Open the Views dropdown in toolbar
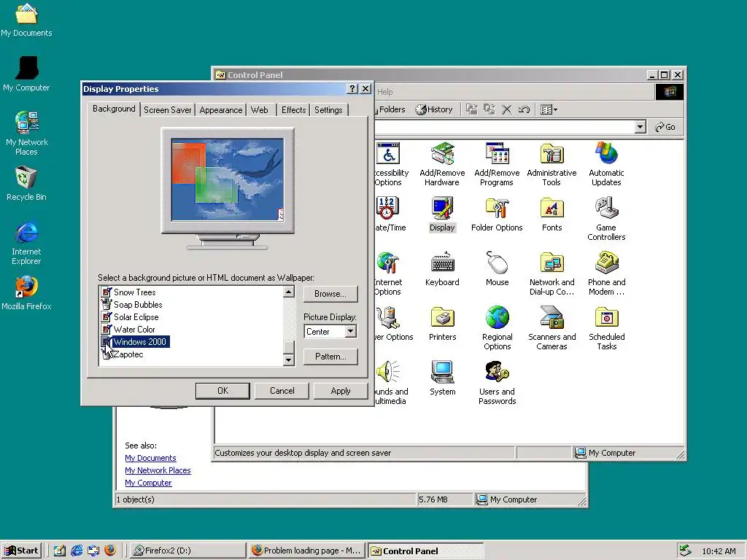The height and width of the screenshot is (560, 747). click(x=549, y=109)
